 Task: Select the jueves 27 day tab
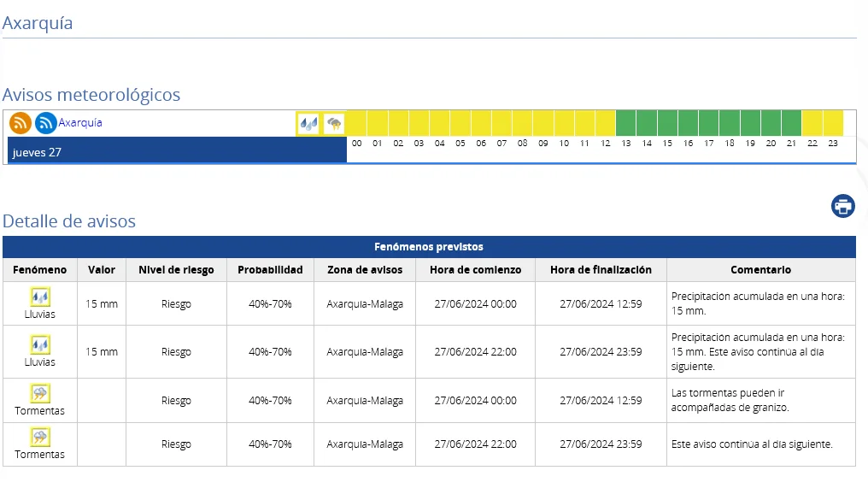pyautogui.click(x=177, y=150)
